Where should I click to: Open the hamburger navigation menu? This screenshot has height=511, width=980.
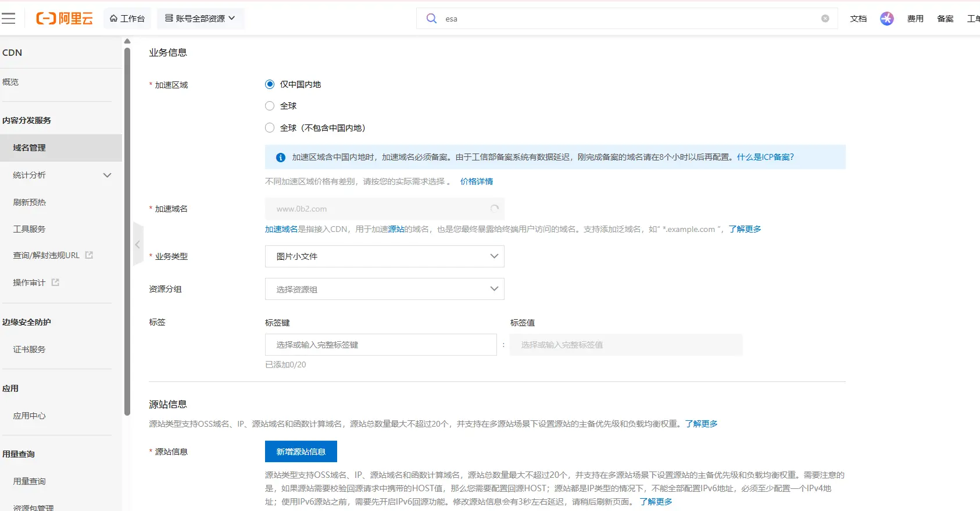tap(8, 19)
